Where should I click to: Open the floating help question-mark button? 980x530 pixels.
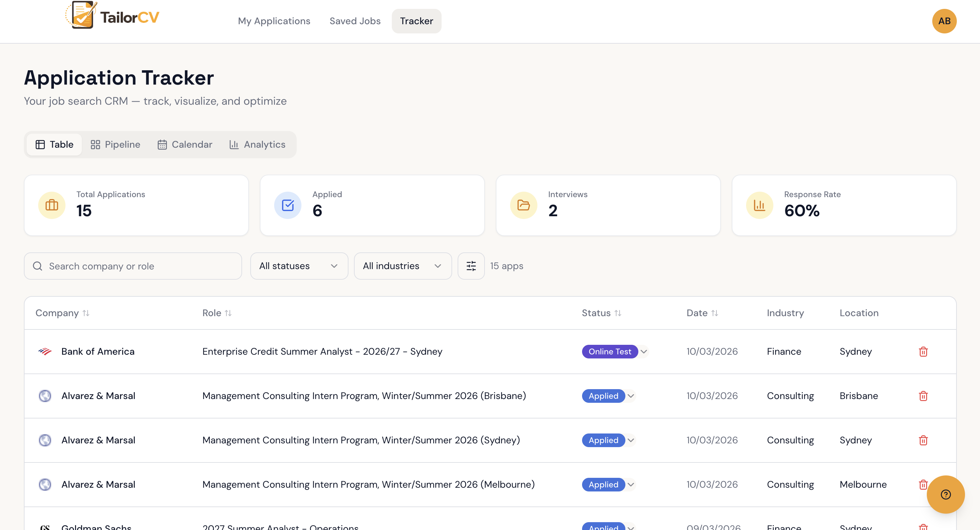(x=946, y=494)
